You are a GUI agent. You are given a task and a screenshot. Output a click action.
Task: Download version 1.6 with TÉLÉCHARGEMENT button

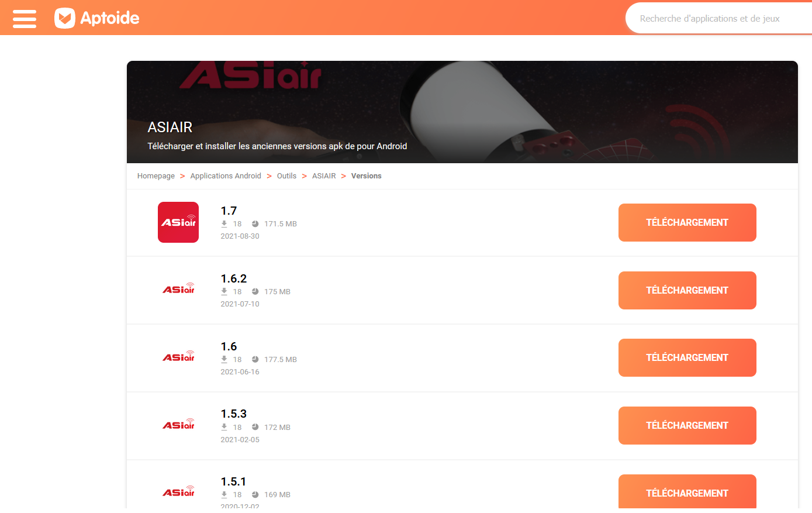click(x=687, y=357)
